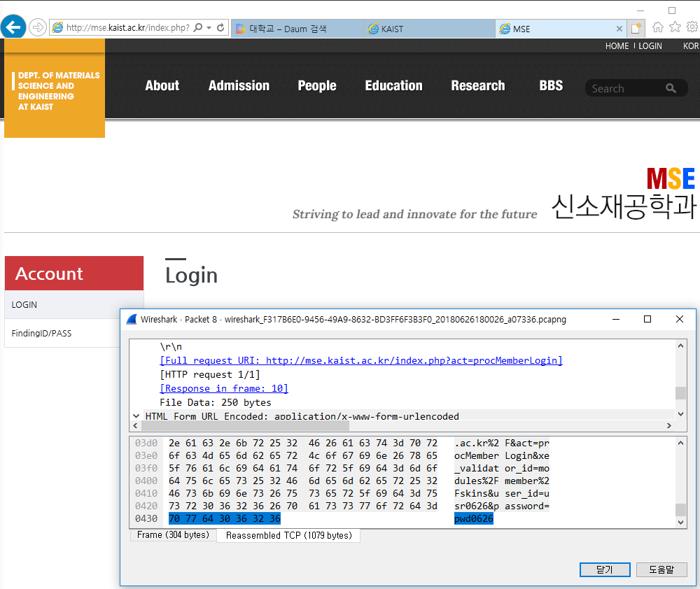Screen dimensions: 700x589
Task: Click the LOGIN link in top bar
Action: 650,46
